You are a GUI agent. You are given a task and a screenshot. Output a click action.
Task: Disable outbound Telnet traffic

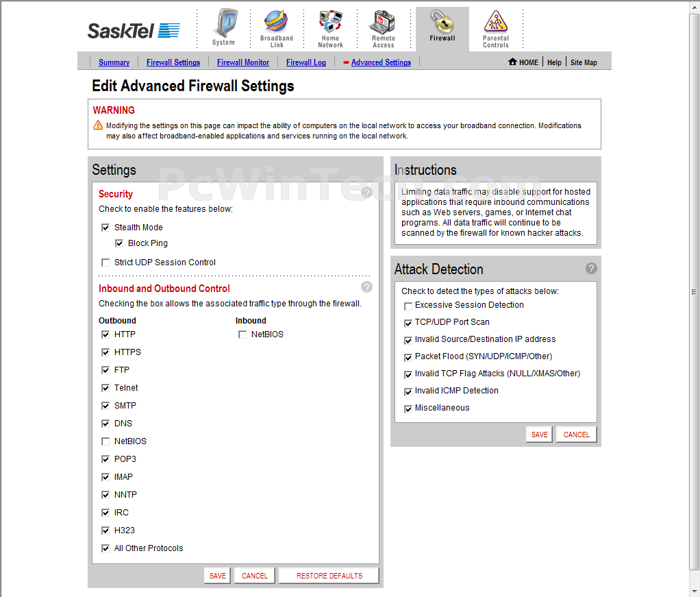click(x=105, y=388)
